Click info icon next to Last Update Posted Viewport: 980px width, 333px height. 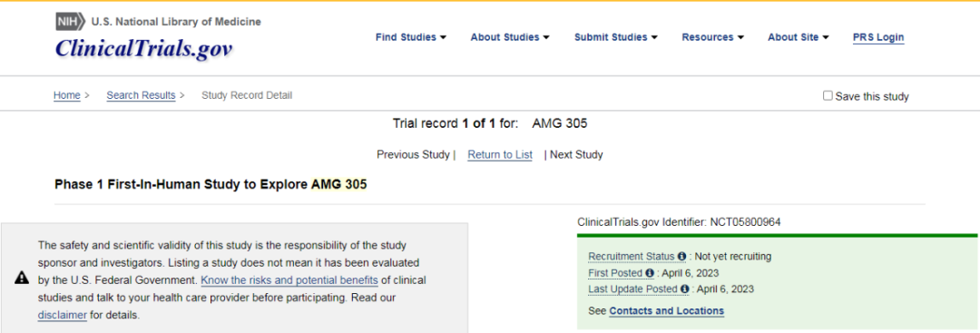pyautogui.click(x=684, y=289)
